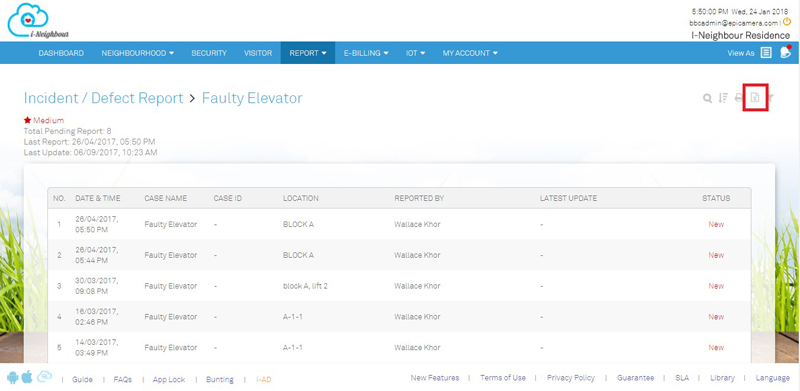Click the red Medium priority star
Viewport: 800px width, 391px height.
[28, 120]
